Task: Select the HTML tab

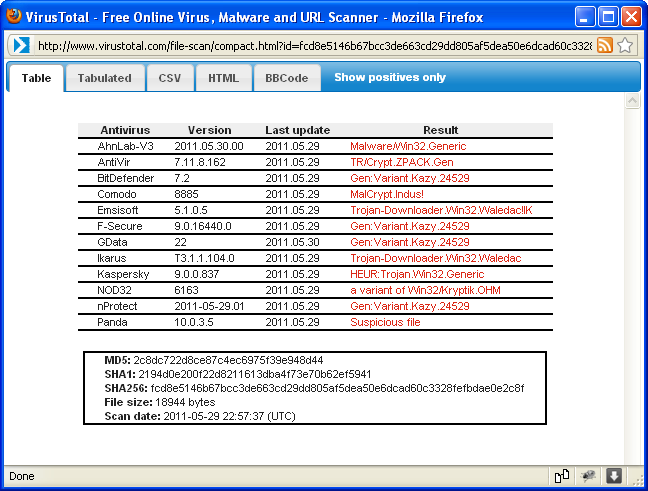Action: click(x=223, y=78)
